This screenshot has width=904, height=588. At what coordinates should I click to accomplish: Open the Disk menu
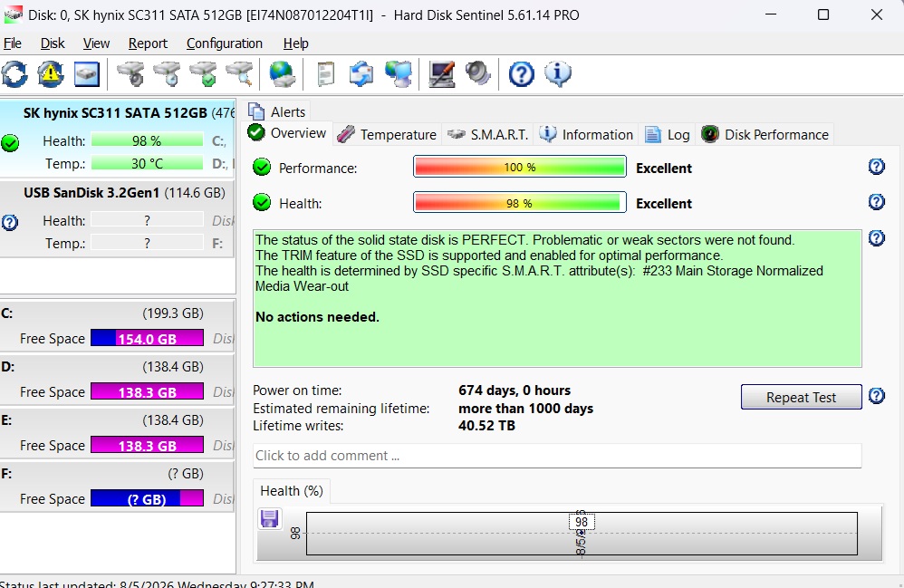click(x=53, y=43)
